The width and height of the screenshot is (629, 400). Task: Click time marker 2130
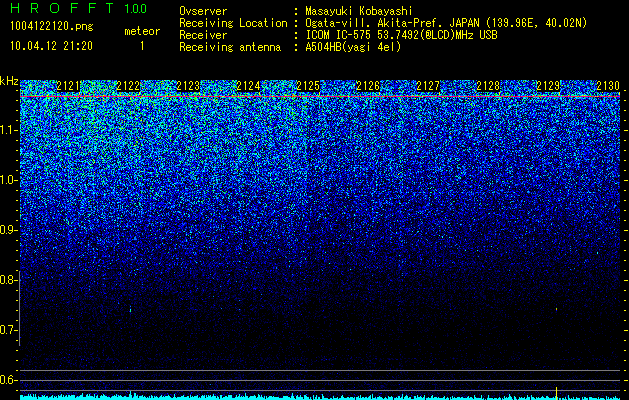point(608,86)
